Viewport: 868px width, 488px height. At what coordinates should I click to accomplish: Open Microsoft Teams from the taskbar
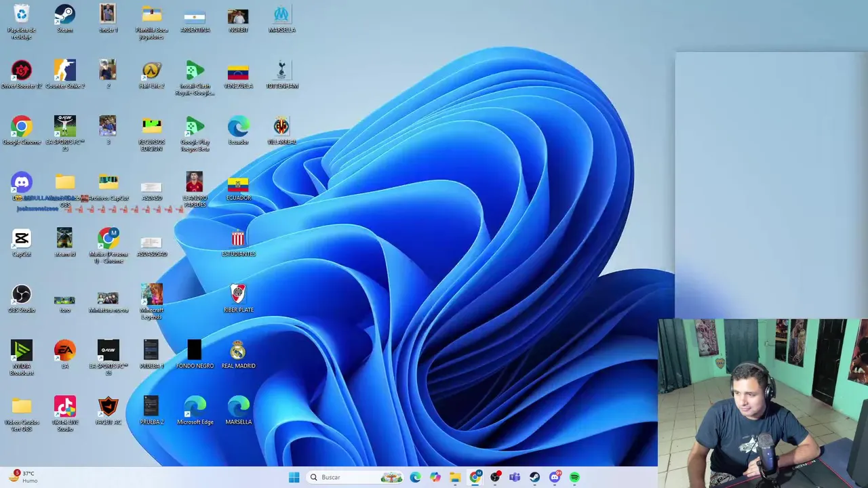[x=515, y=477]
